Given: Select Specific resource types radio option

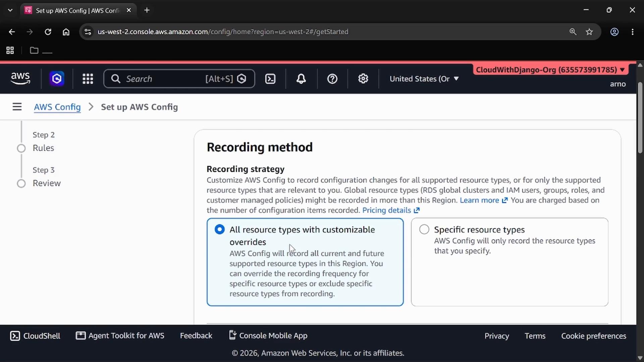Looking at the screenshot, I should [424, 229].
